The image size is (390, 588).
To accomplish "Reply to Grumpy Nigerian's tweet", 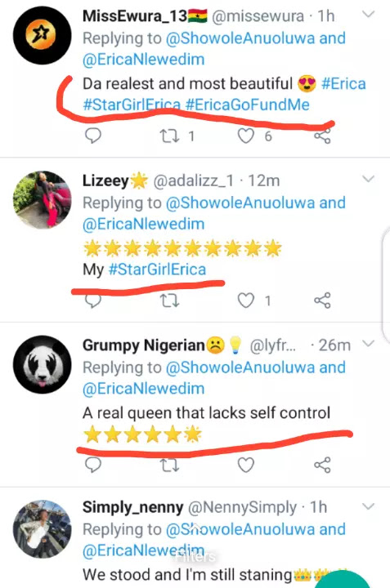I will 92,465.
